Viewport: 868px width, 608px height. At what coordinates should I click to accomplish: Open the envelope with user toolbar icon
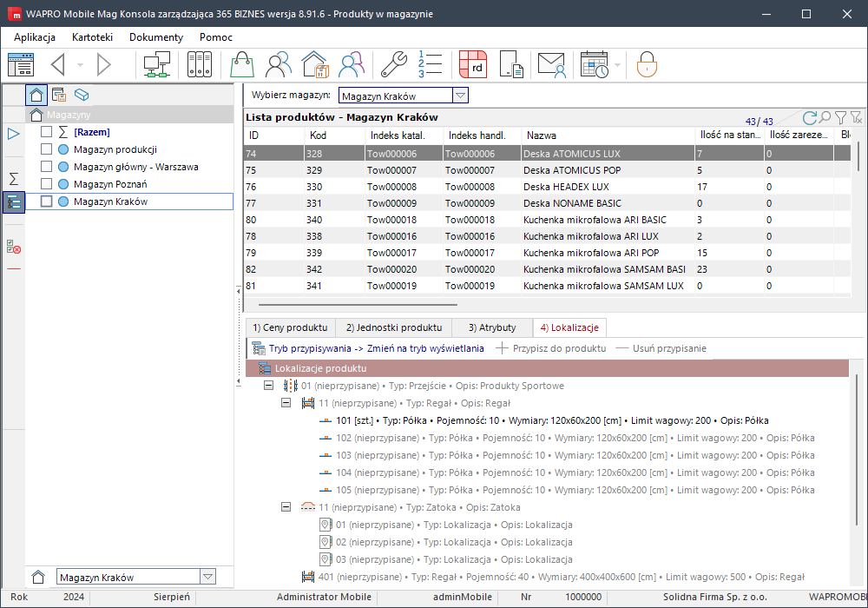pyautogui.click(x=551, y=65)
